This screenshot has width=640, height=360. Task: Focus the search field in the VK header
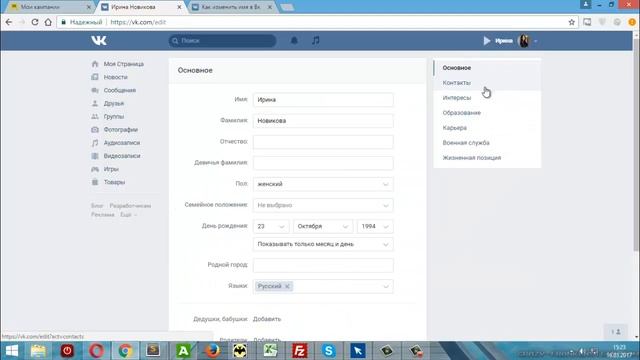222,40
